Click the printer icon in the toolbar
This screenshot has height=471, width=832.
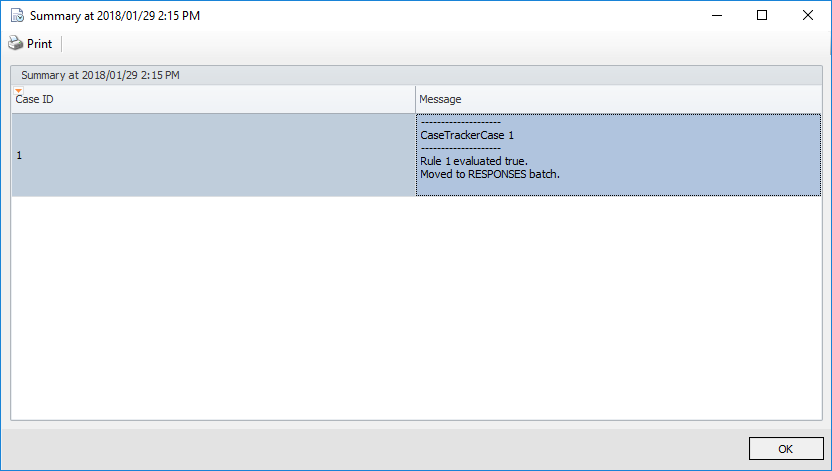15,44
